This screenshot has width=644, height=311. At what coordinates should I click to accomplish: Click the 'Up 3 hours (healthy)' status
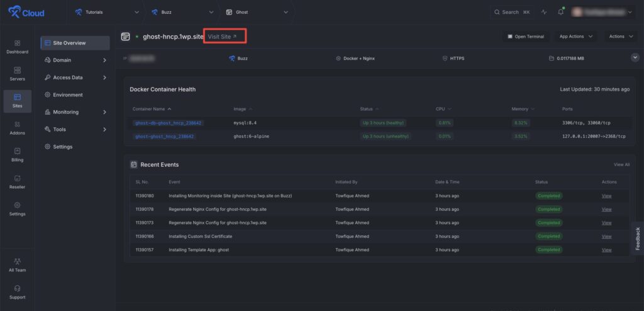click(x=383, y=123)
